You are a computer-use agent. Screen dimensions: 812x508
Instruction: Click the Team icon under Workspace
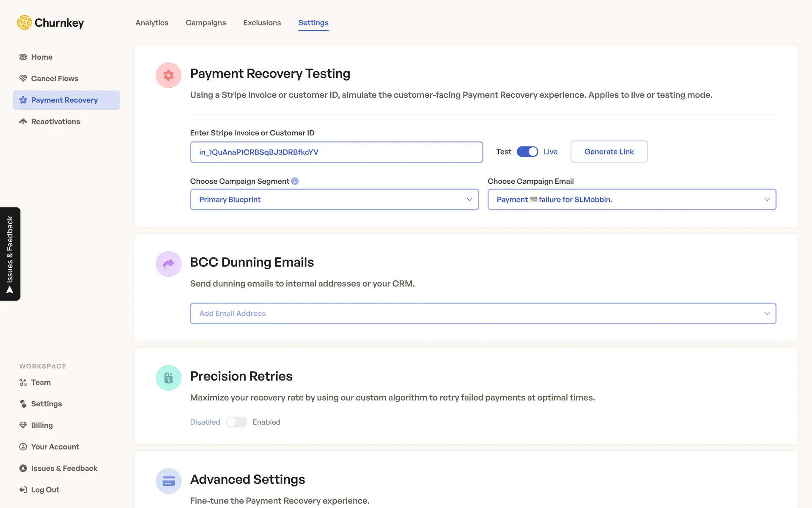point(23,382)
